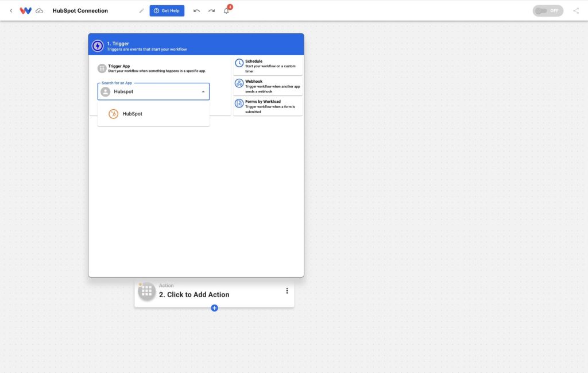Go back using the left chevron
This screenshot has height=373, width=588.
(x=11, y=11)
